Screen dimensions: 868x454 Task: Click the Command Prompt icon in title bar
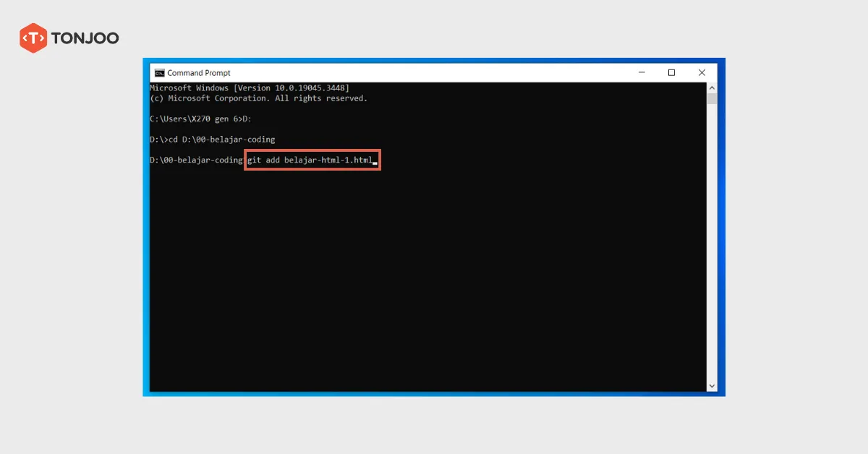coord(159,73)
